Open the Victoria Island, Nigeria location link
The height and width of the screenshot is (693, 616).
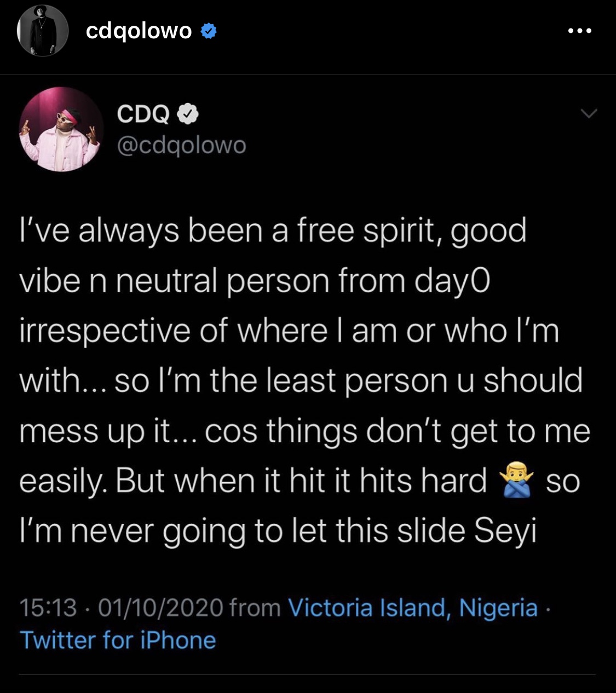coord(413,608)
